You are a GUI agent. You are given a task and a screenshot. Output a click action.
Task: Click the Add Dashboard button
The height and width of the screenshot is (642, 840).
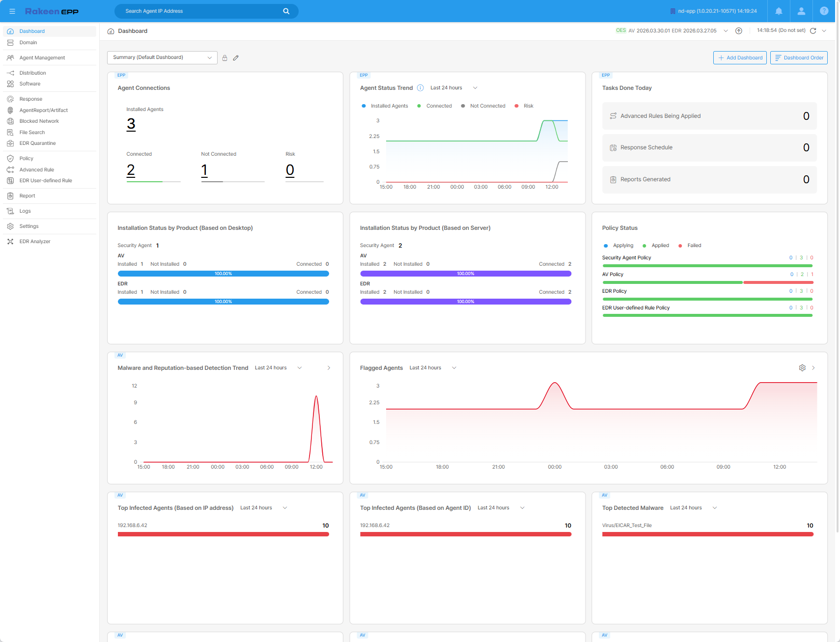[740, 58]
